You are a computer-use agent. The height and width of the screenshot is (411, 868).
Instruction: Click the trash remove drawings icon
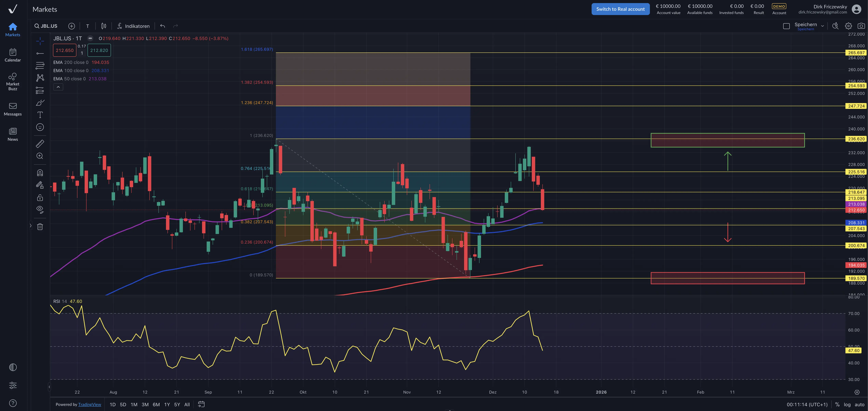pyautogui.click(x=40, y=227)
